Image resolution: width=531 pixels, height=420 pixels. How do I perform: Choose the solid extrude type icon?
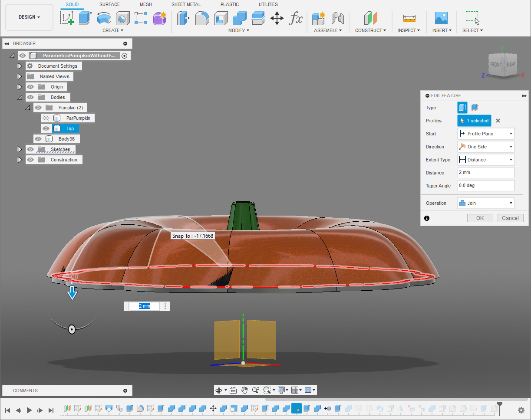462,108
